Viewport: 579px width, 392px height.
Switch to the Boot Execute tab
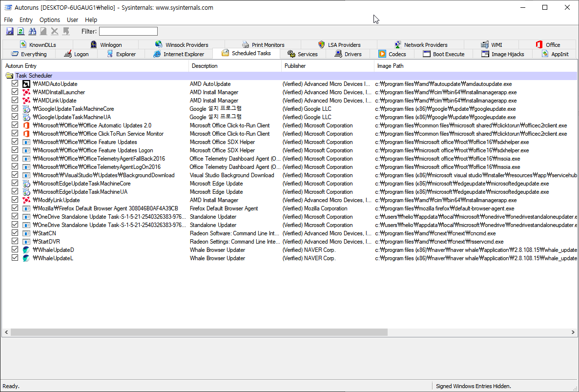[444, 54]
